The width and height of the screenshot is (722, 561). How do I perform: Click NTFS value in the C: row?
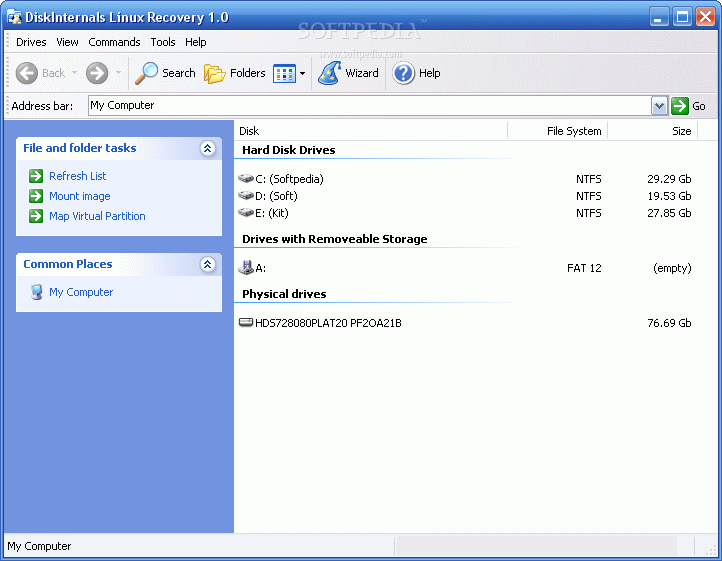588,179
